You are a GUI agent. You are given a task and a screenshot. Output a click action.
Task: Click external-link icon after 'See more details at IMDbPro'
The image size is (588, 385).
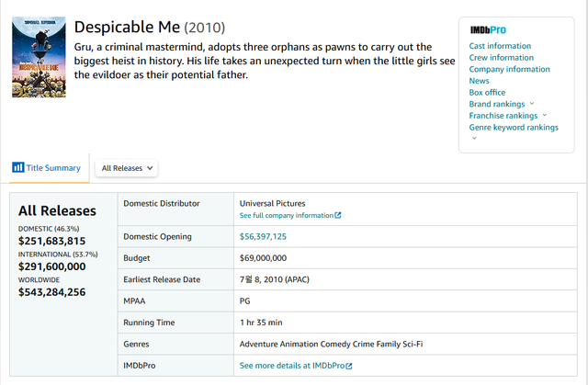(348, 366)
